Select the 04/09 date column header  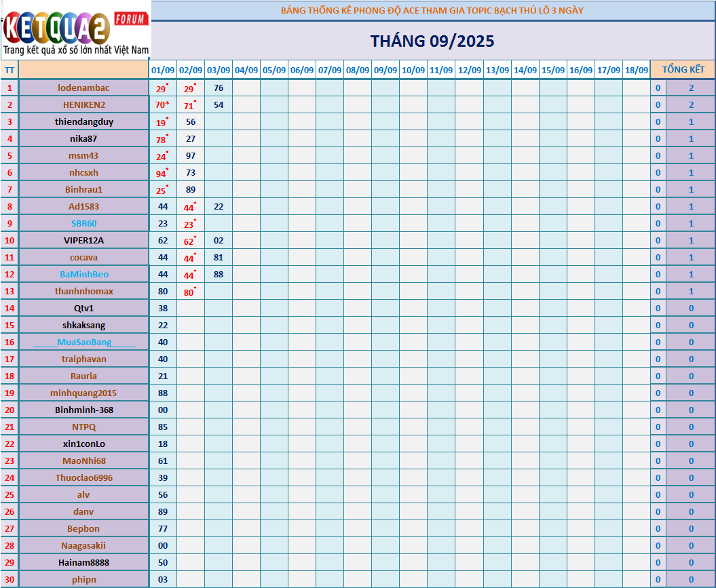point(246,71)
